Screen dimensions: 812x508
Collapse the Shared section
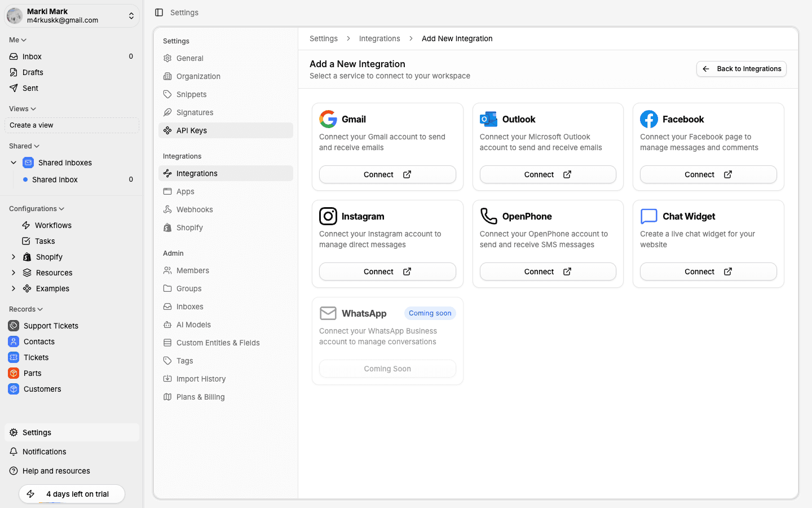[24, 146]
